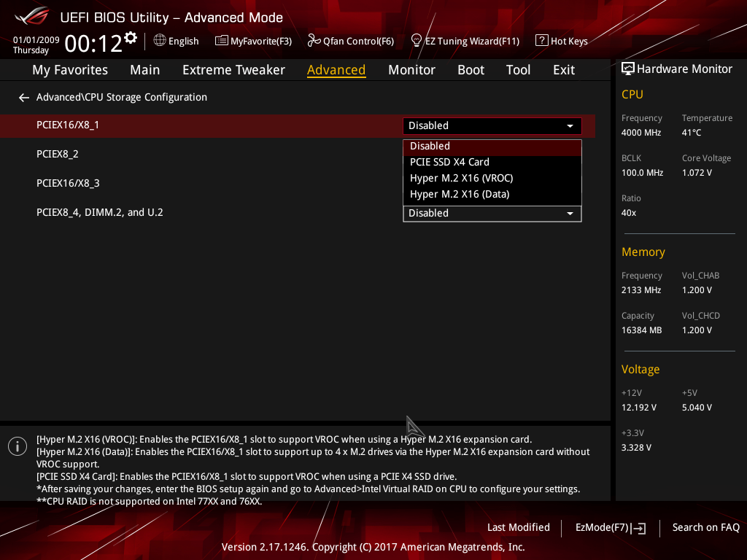Click Search on FAQ
The width and height of the screenshot is (747, 560).
coord(705,528)
